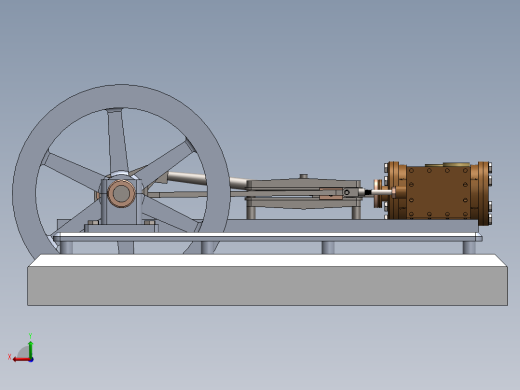Select the upward-pointing vertical flywheel spoke
Viewport: 520px width, 390px height.
[118, 142]
